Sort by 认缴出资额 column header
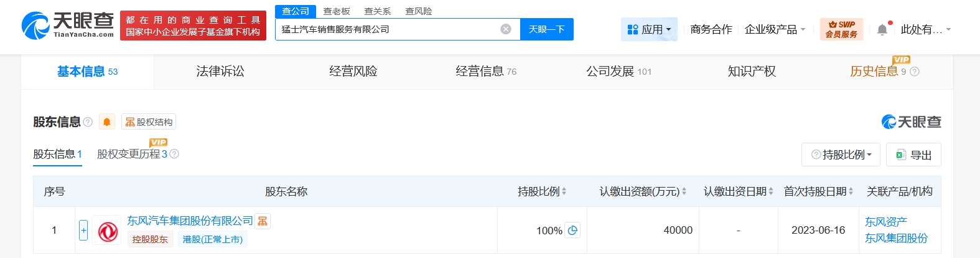The image size is (980, 258). click(642, 191)
